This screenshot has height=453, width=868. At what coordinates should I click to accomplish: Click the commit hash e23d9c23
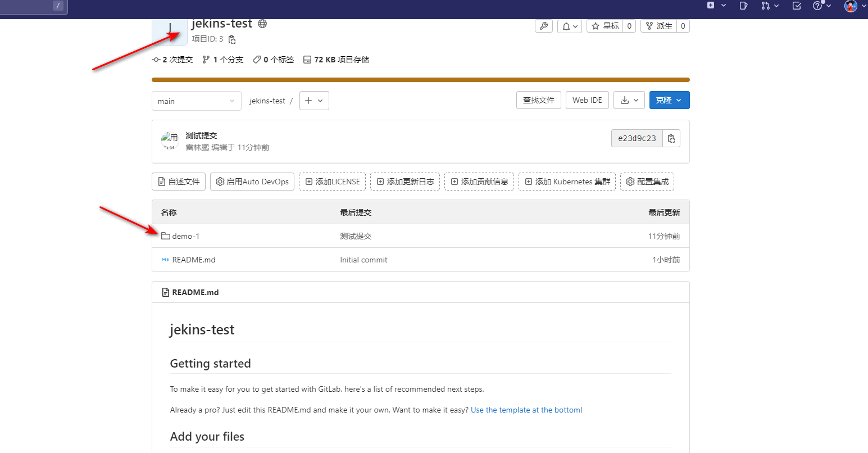[x=637, y=138]
